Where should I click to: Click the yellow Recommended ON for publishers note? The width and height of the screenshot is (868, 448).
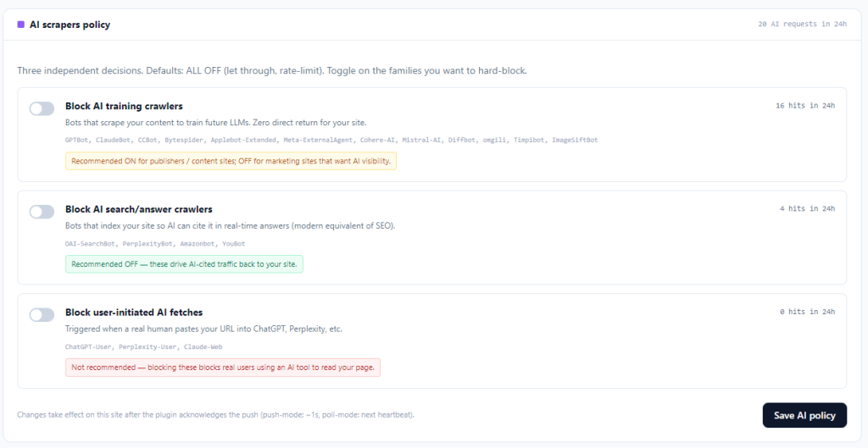click(231, 161)
